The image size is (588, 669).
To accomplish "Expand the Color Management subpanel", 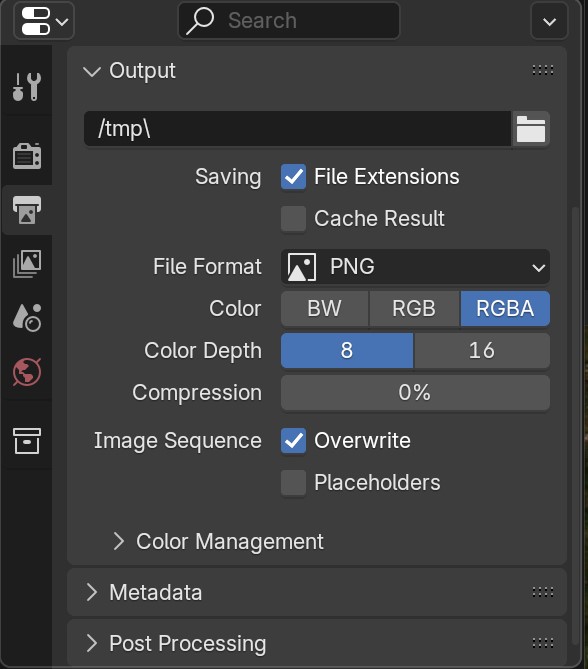I will (x=119, y=541).
